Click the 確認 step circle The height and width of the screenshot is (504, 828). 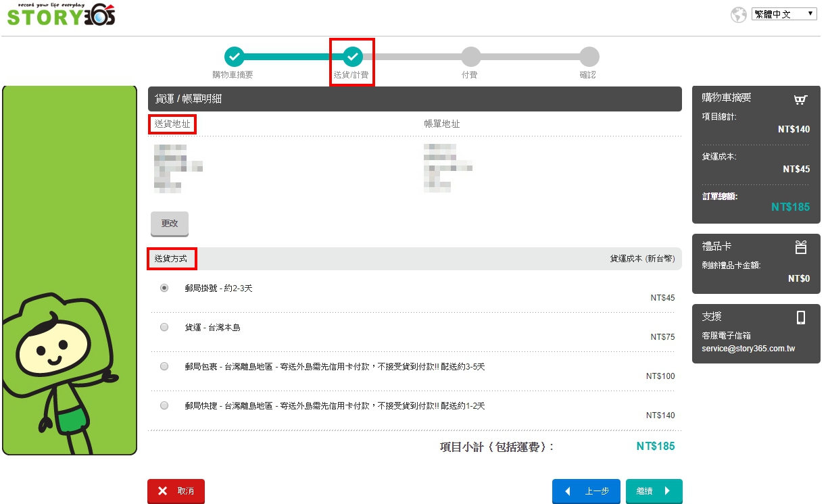(x=589, y=57)
